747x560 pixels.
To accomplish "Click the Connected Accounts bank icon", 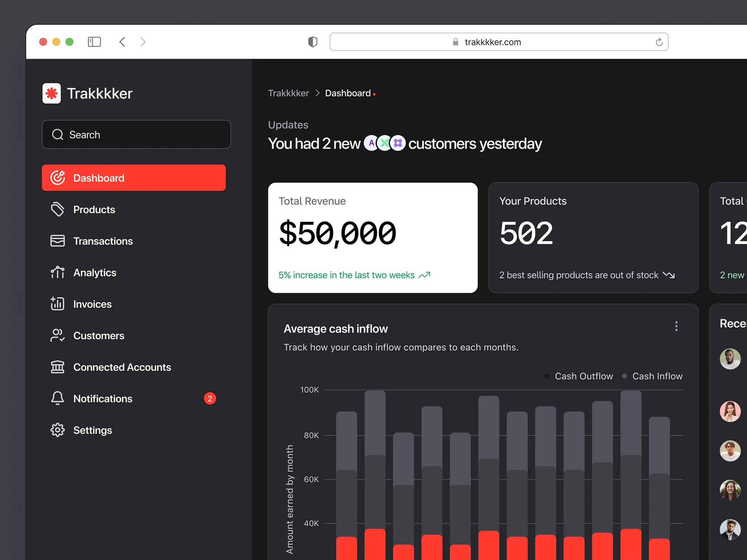I will click(58, 367).
